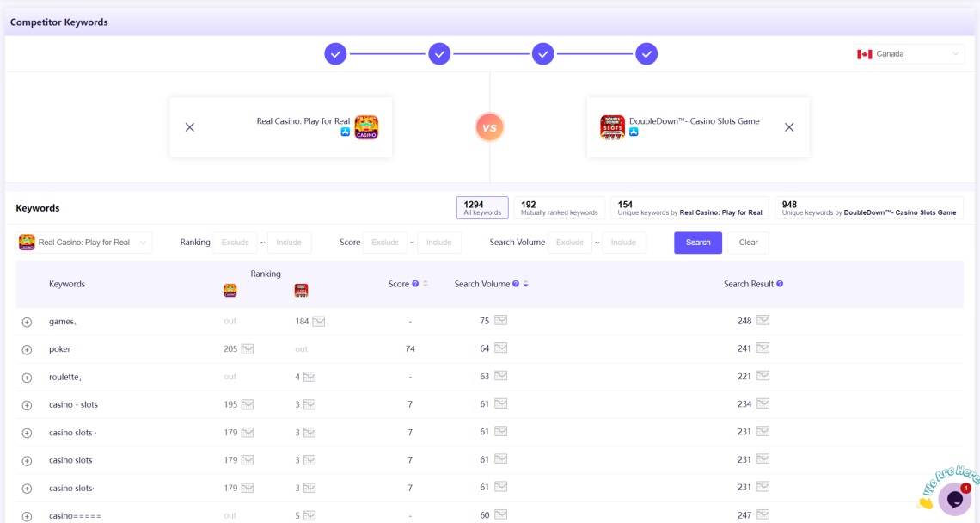
Task: Click DoubleDown icon in Ranking column header
Action: [x=301, y=290]
